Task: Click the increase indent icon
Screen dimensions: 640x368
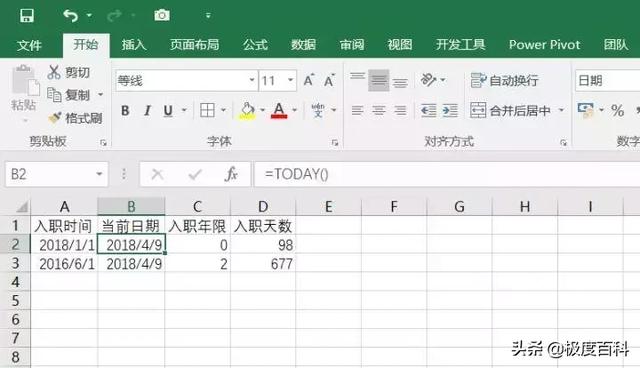Action: point(450,110)
